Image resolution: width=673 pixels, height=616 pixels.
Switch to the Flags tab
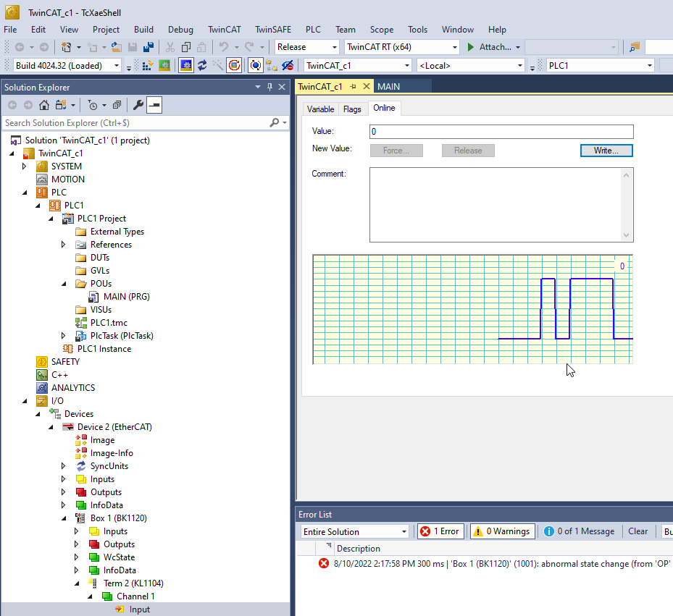pos(352,109)
